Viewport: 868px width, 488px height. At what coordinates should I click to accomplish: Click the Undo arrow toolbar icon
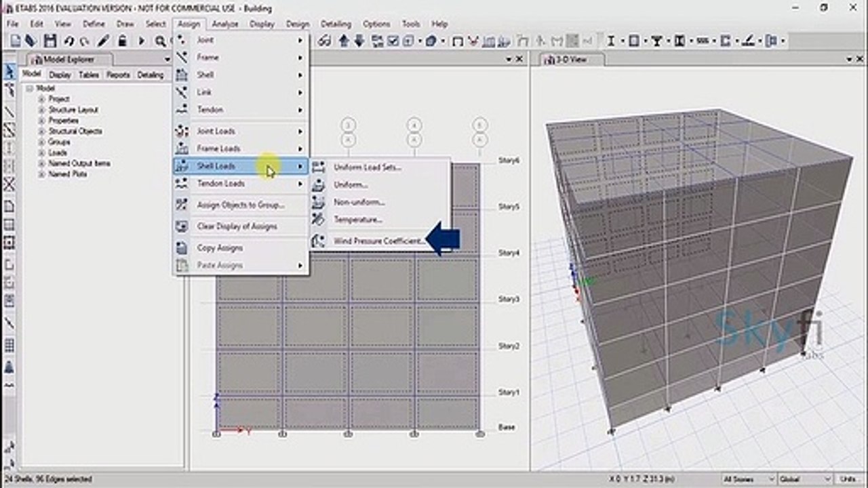click(68, 41)
